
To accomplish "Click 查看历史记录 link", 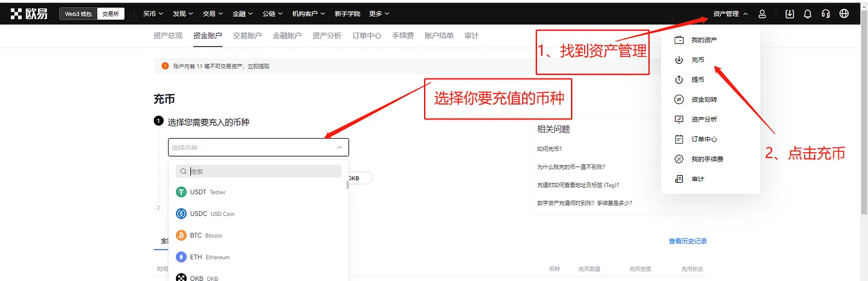I will [x=688, y=241].
